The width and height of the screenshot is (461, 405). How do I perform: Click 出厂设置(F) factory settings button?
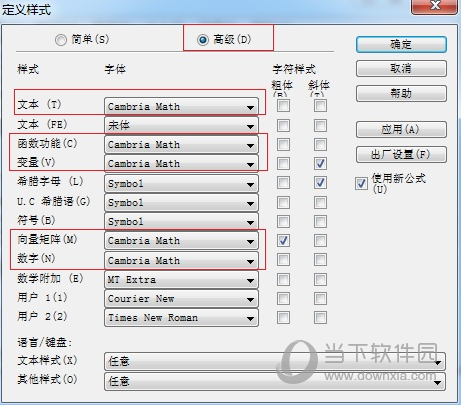pyautogui.click(x=401, y=155)
